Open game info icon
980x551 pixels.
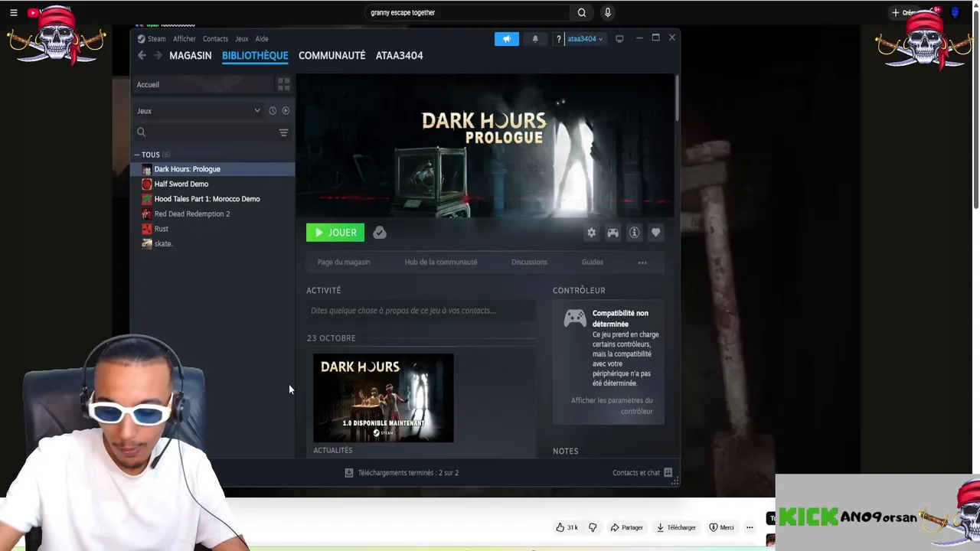[634, 233]
